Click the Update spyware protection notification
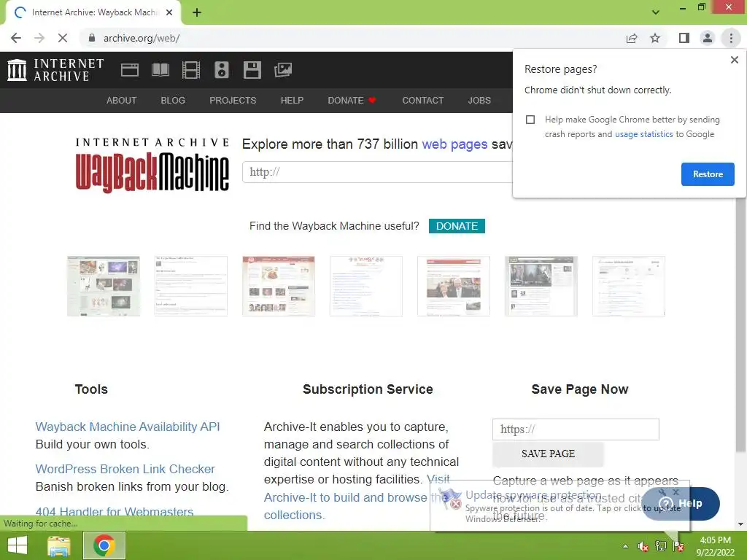Image resolution: width=747 pixels, height=560 pixels. [560, 506]
